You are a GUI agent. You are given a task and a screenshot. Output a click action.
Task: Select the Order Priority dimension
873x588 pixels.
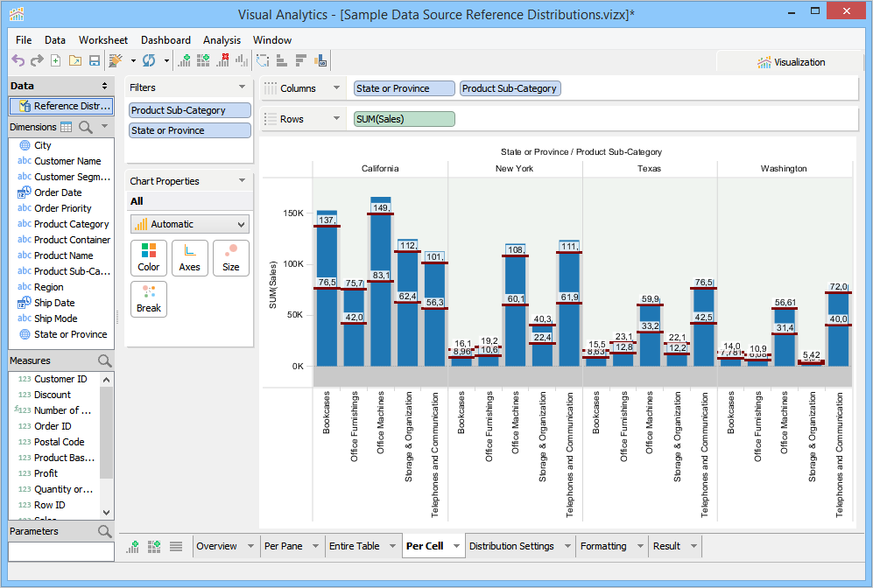pyautogui.click(x=62, y=208)
